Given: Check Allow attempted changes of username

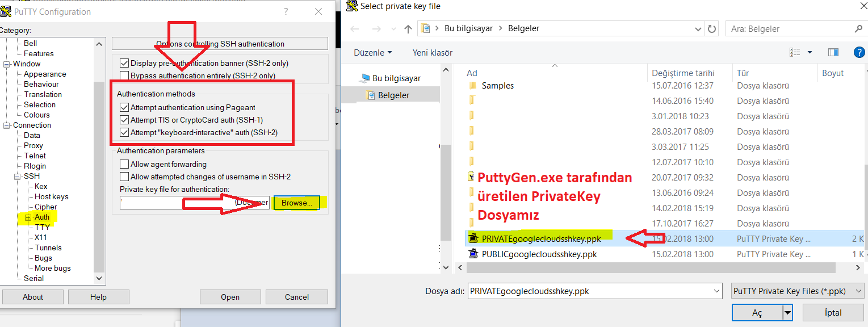Looking at the screenshot, I should point(124,177).
